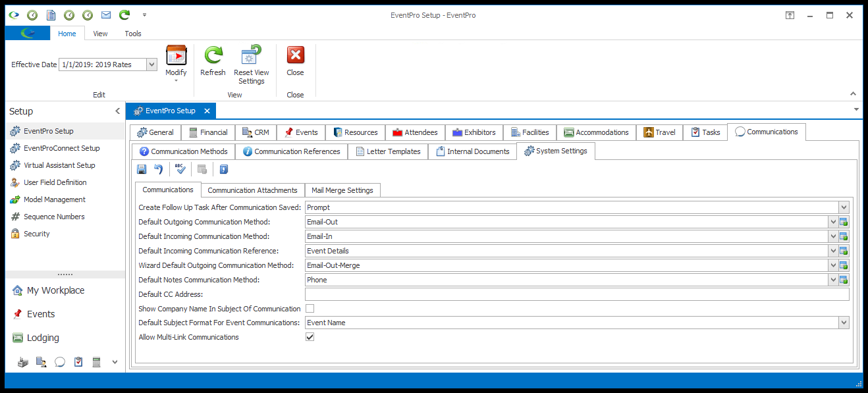Viewport: 868px width, 393px height.
Task: Select the Communication Attachments tab
Action: (253, 190)
